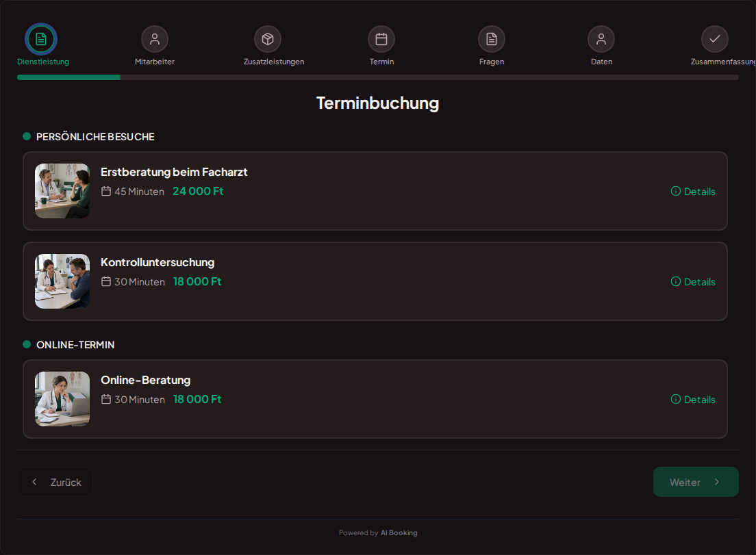Click the left chevron in Zurück button

pyautogui.click(x=34, y=482)
